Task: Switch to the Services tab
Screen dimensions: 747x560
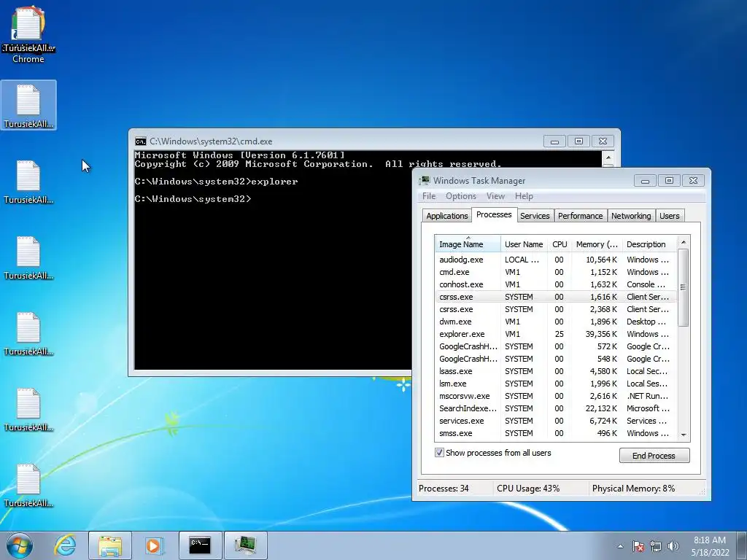Action: click(535, 216)
